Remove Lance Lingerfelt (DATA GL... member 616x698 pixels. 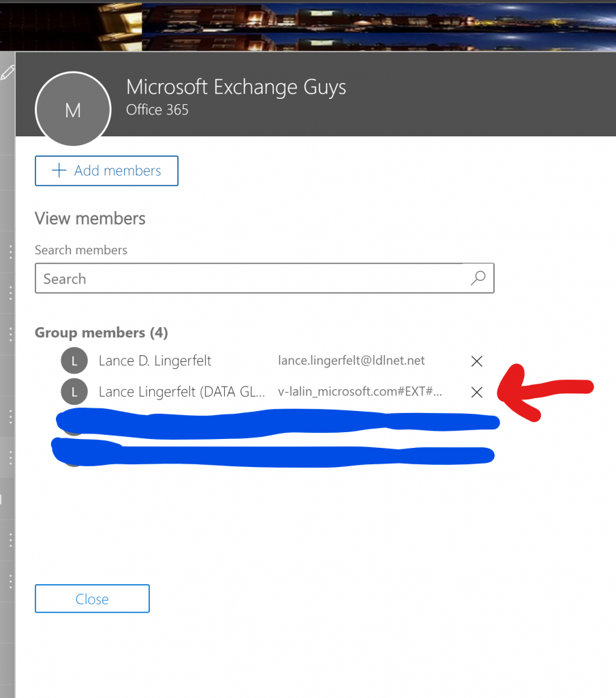477,392
